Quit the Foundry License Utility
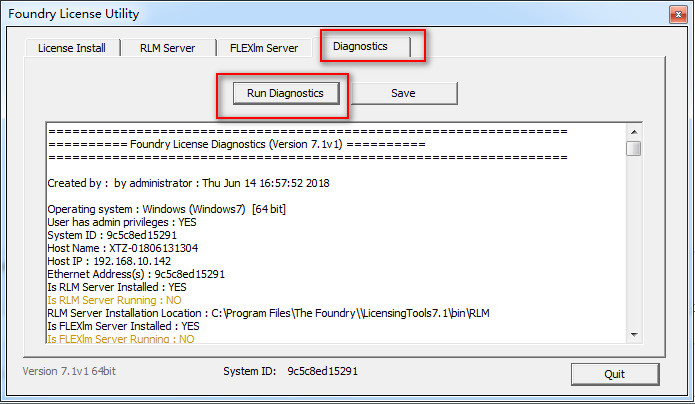Image resolution: width=695 pixels, height=404 pixels. (x=615, y=374)
